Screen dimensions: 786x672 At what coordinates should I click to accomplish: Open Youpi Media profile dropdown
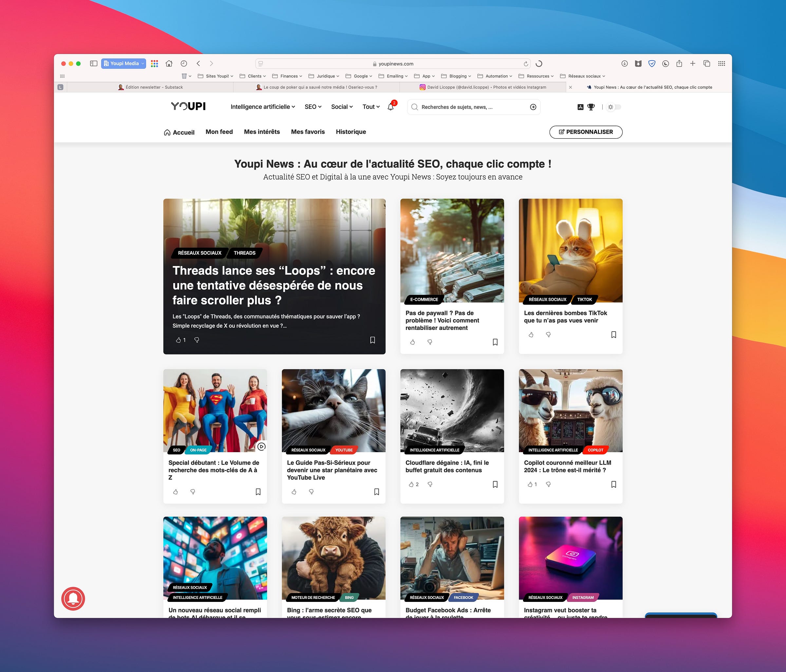click(124, 63)
